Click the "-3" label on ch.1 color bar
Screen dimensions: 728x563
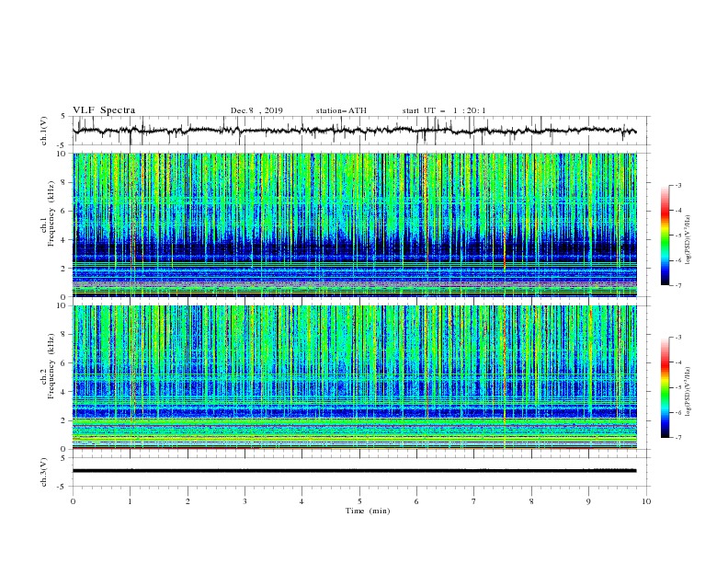click(678, 185)
